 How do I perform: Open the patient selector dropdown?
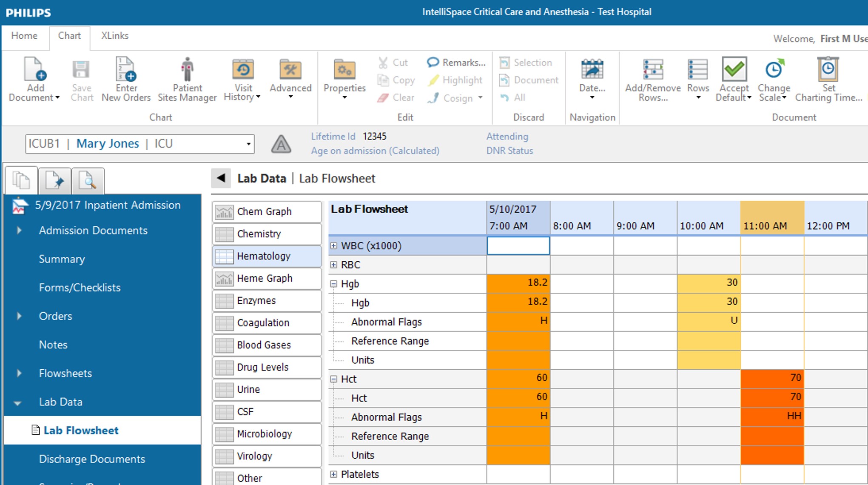pos(248,144)
